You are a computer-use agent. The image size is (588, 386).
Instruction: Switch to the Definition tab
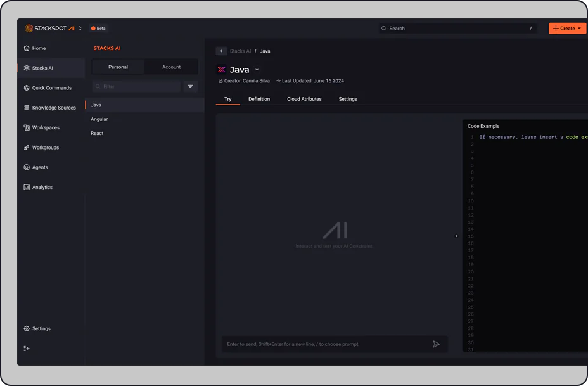[259, 99]
